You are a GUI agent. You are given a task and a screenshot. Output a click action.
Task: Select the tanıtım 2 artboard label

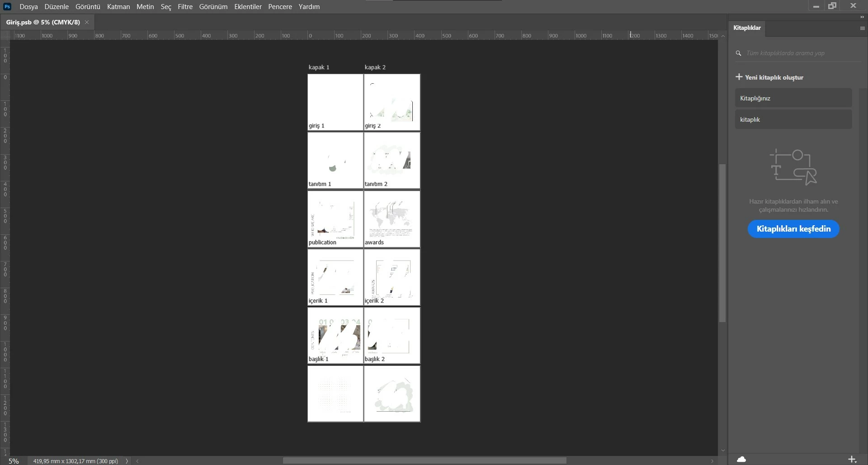[x=376, y=184]
